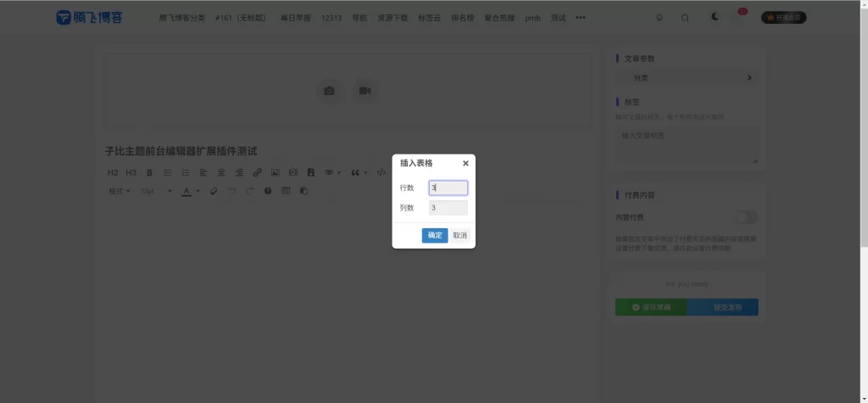Focus the 列数 input field
The width and height of the screenshot is (868, 403).
[x=448, y=208]
